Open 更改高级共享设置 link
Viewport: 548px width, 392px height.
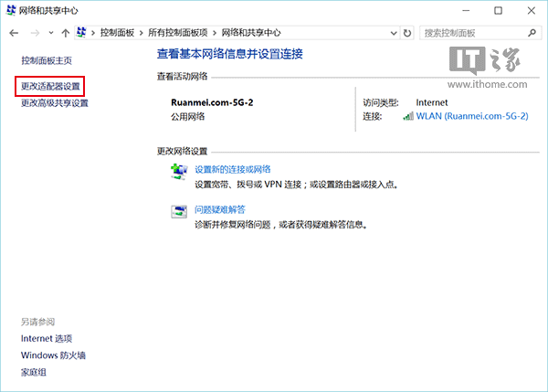point(55,103)
